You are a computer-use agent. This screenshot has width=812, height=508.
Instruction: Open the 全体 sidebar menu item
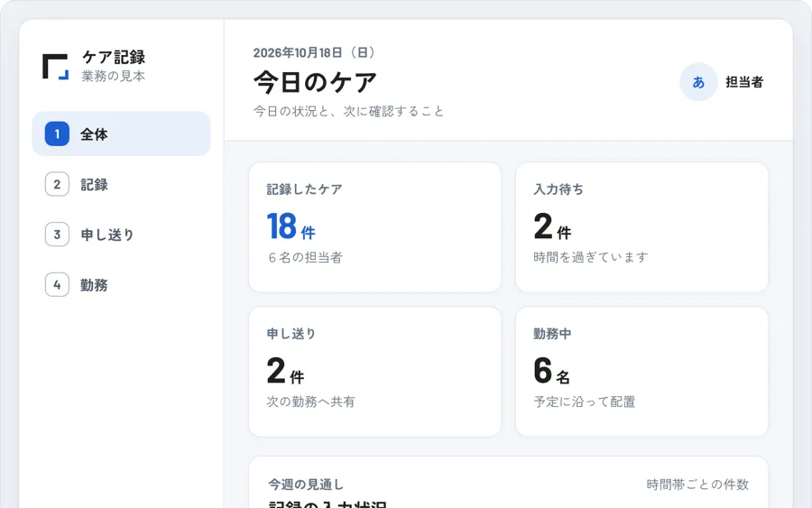point(121,134)
